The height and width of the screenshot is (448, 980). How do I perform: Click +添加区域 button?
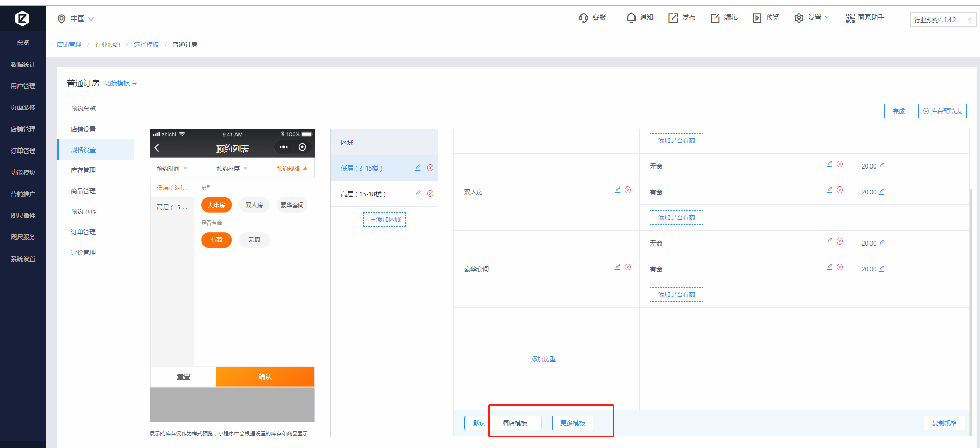[385, 220]
